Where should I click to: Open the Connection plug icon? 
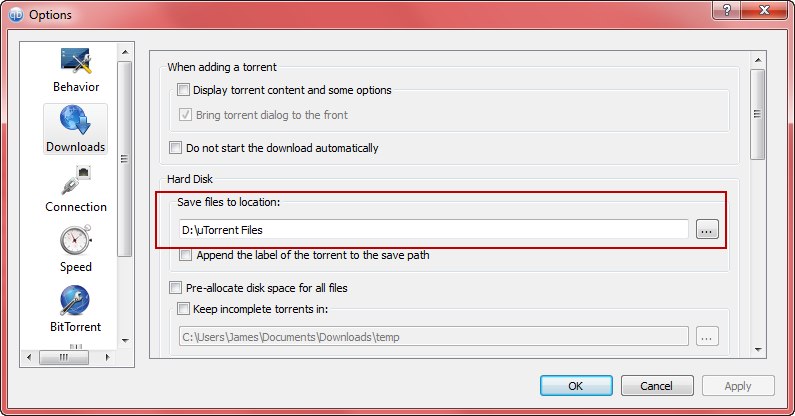coord(76,180)
